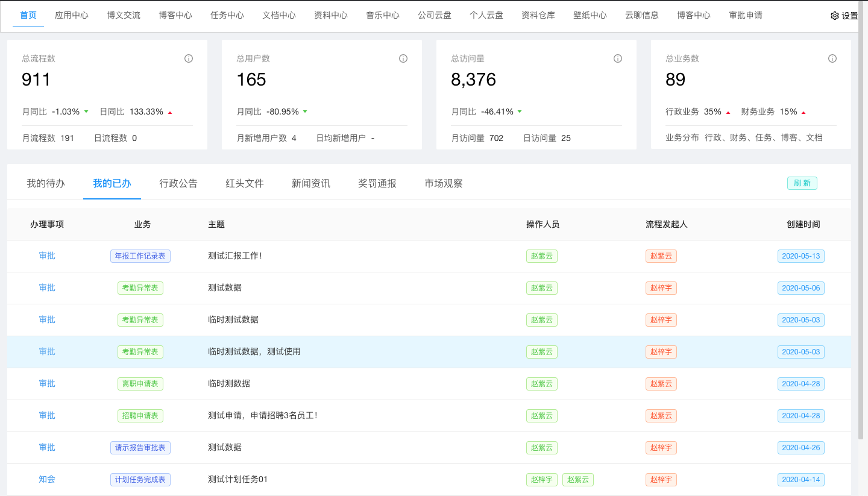Open the 设置 gear icon

click(835, 16)
